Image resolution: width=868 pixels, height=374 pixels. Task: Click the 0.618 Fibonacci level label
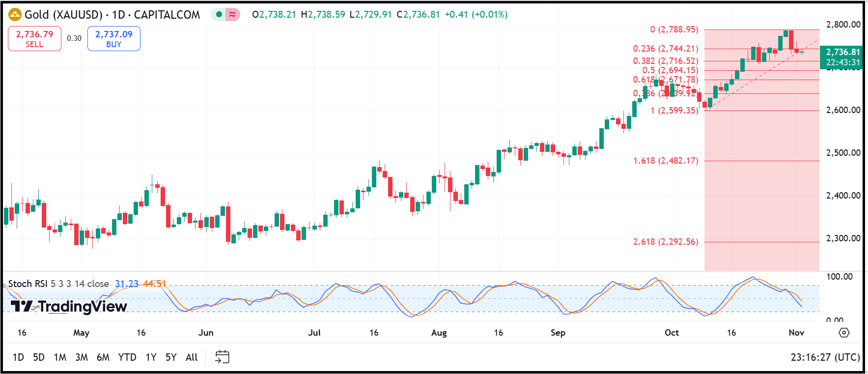(665, 80)
